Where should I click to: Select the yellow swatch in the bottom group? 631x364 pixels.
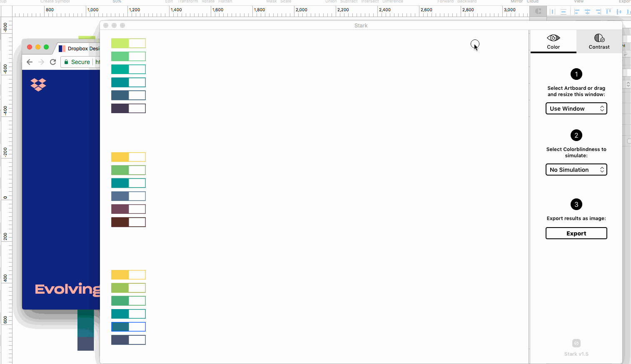128,275
